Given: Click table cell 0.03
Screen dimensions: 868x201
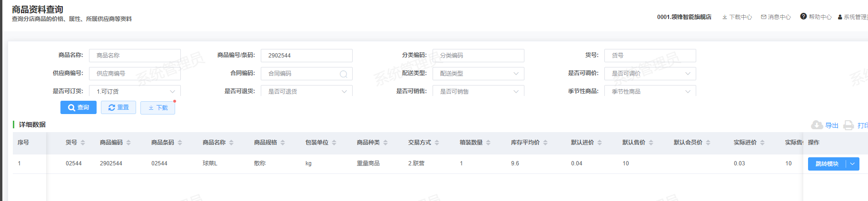Looking at the screenshot, I should (x=740, y=163).
